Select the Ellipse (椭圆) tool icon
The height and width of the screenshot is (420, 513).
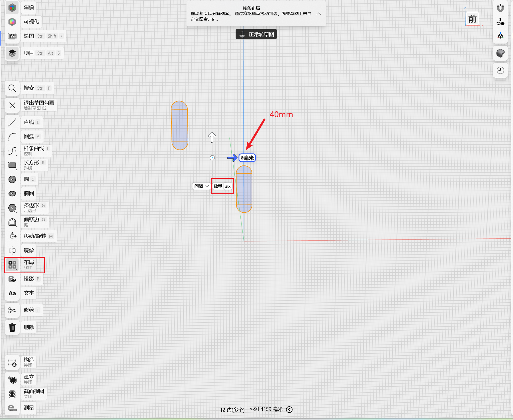point(12,194)
